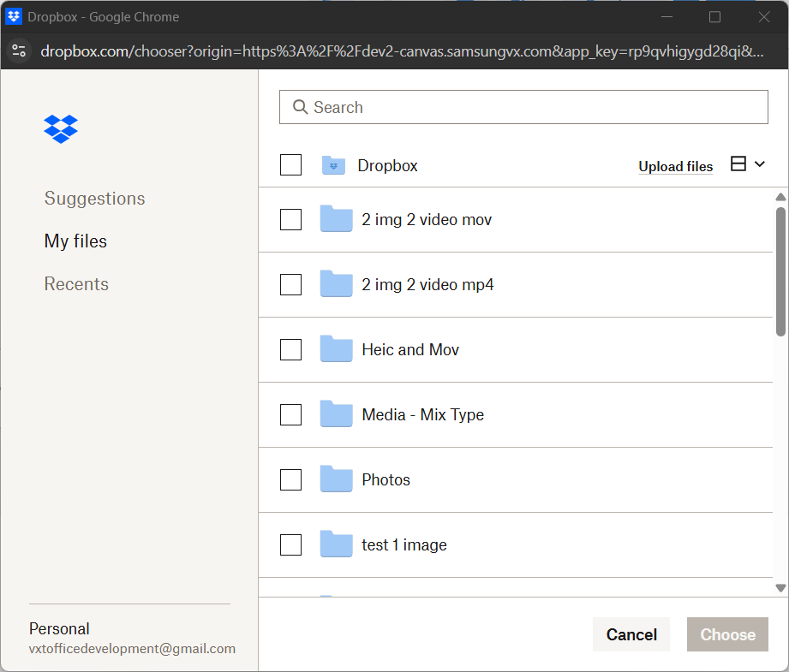Open Recents in the sidebar
789x672 pixels.
coord(76,284)
